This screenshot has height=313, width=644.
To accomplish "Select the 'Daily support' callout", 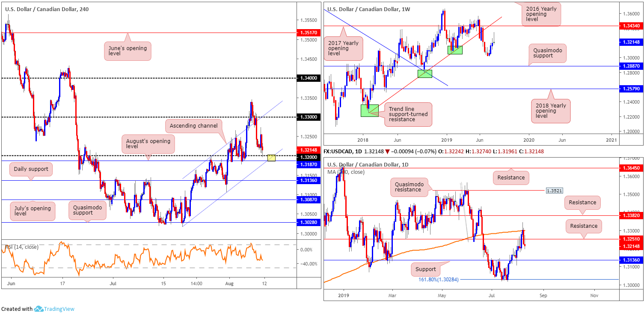I will tap(31, 170).
